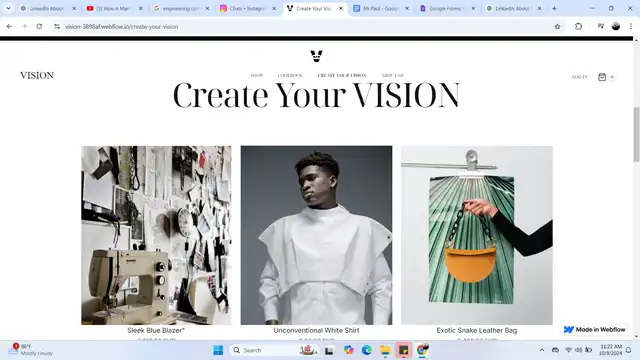Open the Chrome three-dot menu
Viewport: 640px width, 360px height.
tap(631, 27)
